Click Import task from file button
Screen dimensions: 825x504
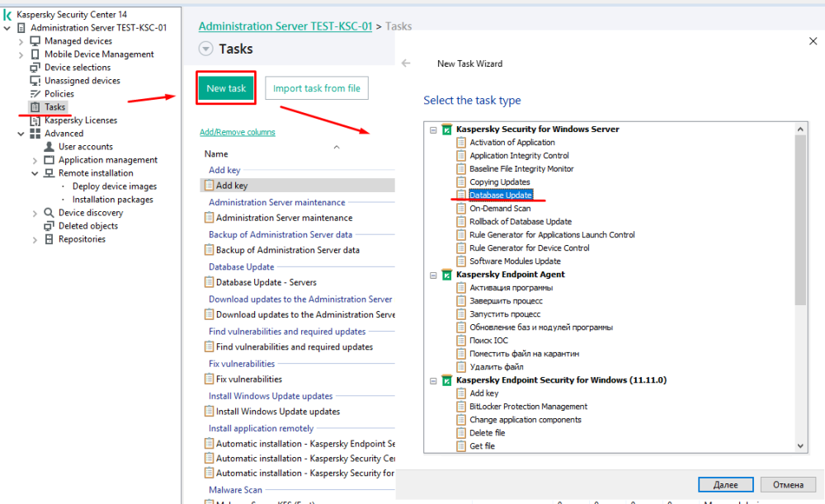pyautogui.click(x=316, y=88)
